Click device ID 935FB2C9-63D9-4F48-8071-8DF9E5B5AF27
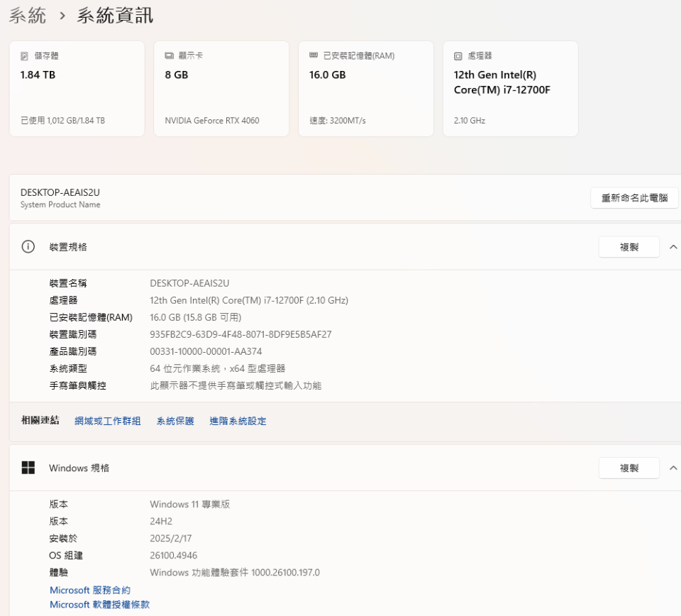The height and width of the screenshot is (616, 681). [x=240, y=334]
